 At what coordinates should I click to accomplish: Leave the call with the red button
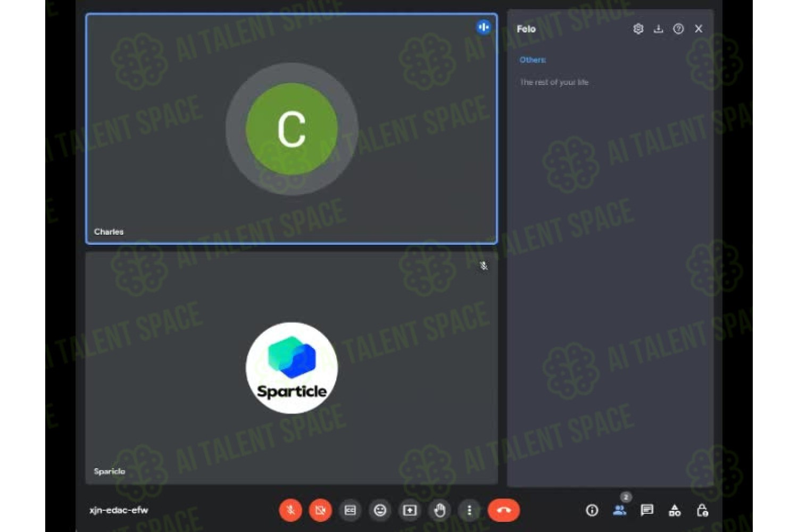(503, 510)
